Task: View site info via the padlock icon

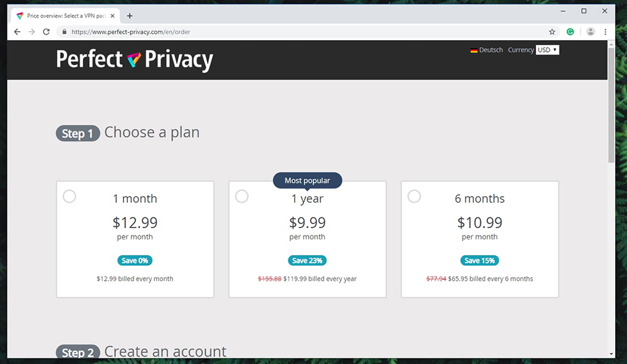Action: point(64,31)
